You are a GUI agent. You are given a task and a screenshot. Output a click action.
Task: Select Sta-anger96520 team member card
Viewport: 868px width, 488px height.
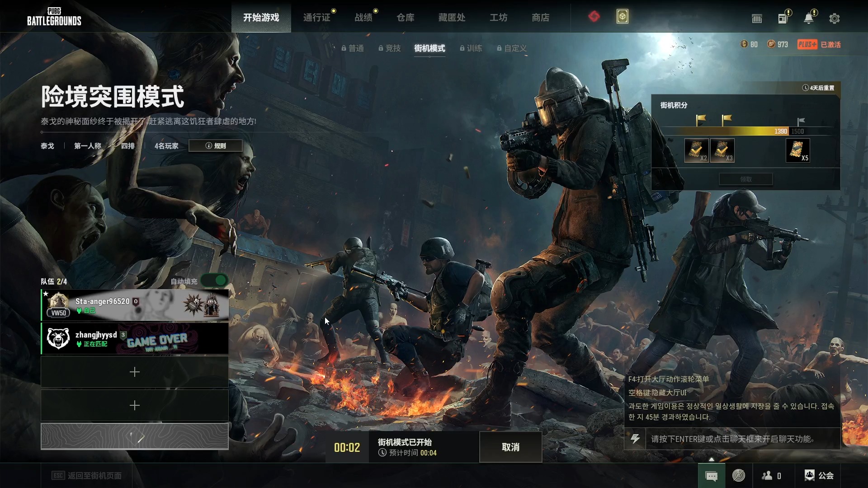pyautogui.click(x=135, y=305)
